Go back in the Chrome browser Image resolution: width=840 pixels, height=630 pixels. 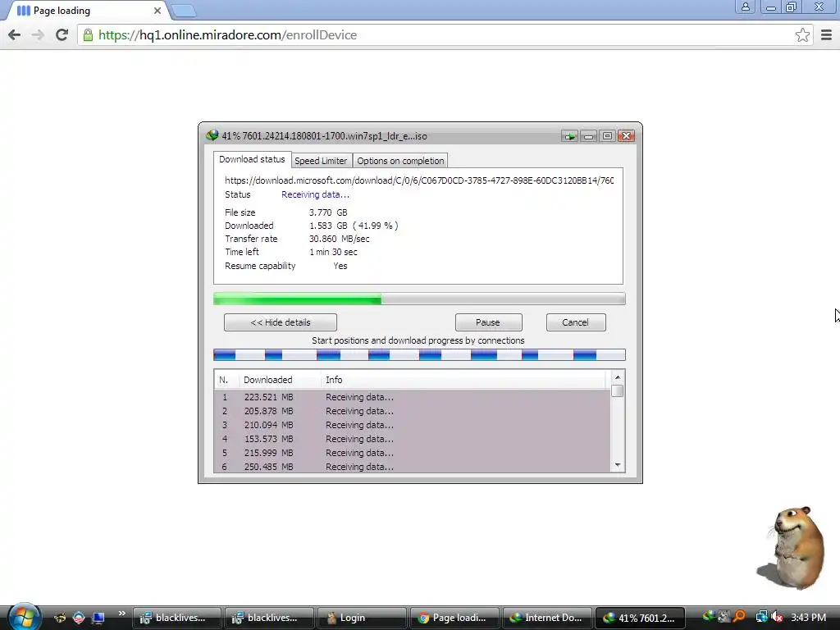point(15,34)
